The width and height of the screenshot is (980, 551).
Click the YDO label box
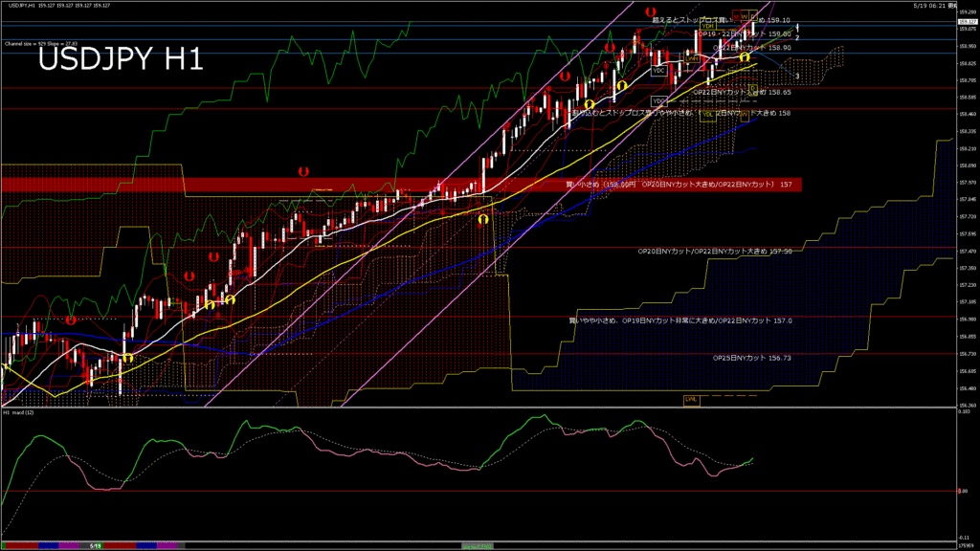[x=658, y=100]
